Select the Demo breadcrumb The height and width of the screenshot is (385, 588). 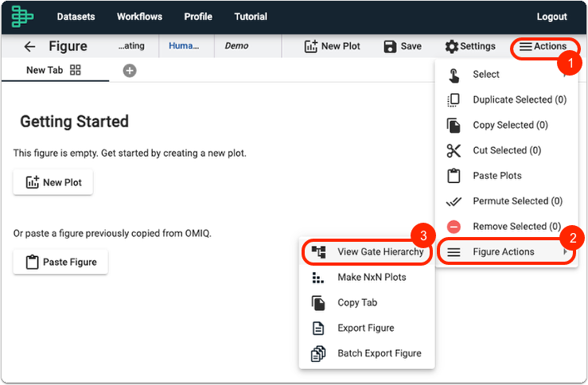click(236, 45)
